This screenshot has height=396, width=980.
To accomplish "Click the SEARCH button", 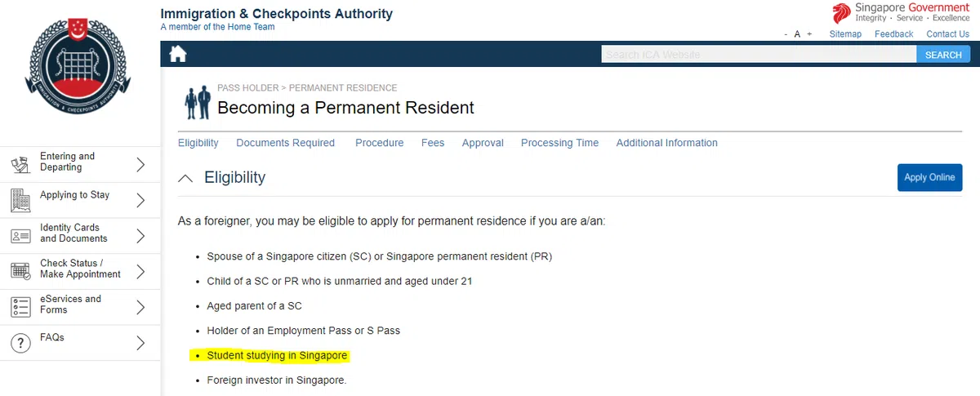I will 943,55.
